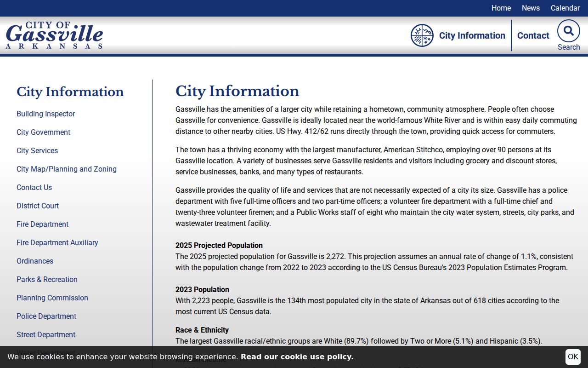Open Contact Us sidebar link
The image size is (588, 368).
[34, 187]
